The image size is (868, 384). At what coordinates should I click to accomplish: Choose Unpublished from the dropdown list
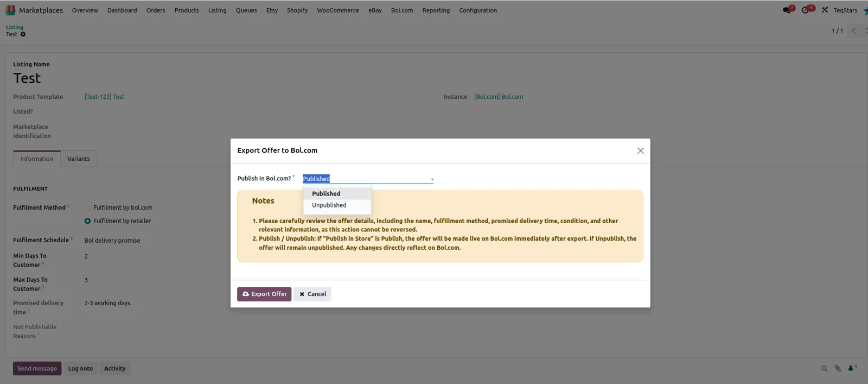[337, 205]
